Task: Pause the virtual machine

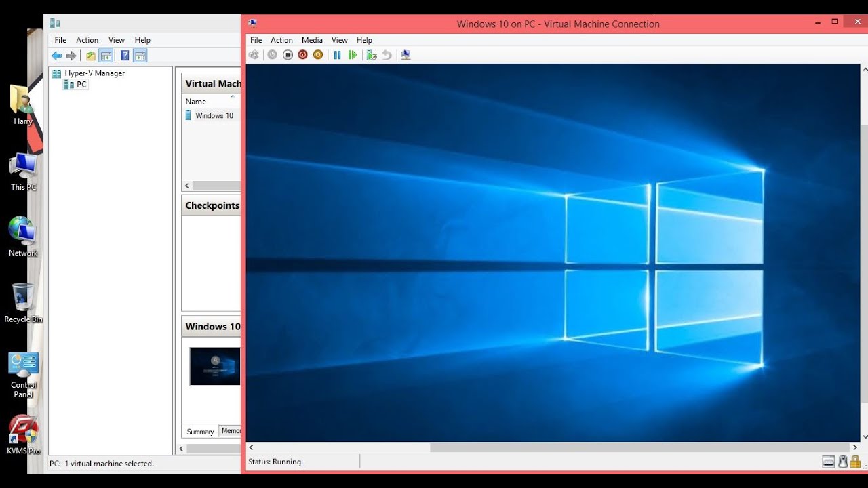Action: (x=337, y=55)
